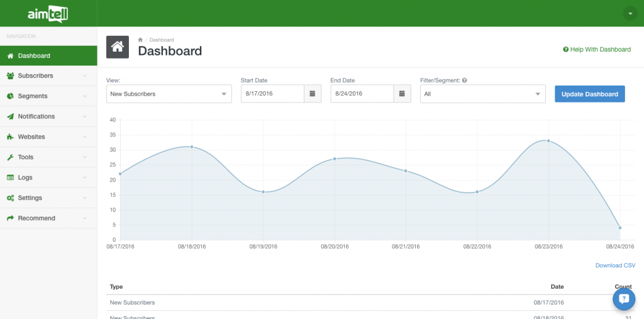Select Logs in the navigation

[48, 177]
